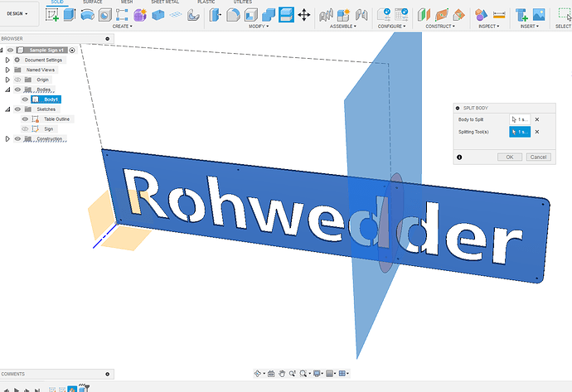The width and height of the screenshot is (572, 392).
Task: Show the hidden Sign sketch
Action: (x=25, y=128)
